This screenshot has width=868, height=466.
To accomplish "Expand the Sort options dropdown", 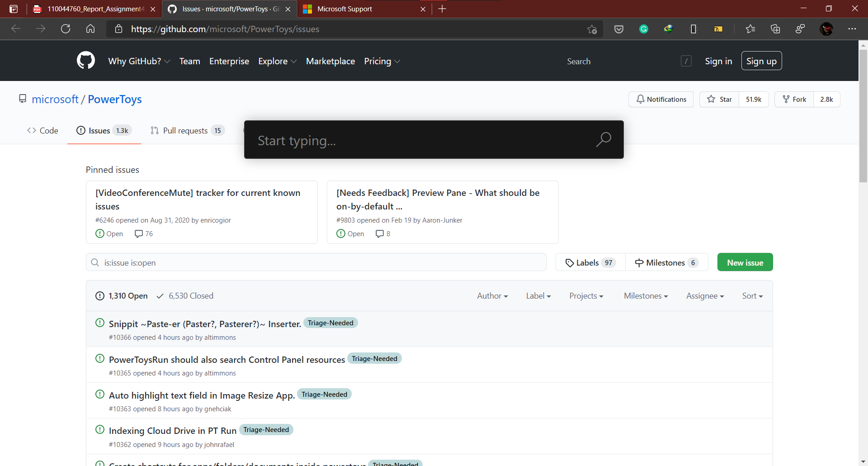I will pyautogui.click(x=752, y=295).
